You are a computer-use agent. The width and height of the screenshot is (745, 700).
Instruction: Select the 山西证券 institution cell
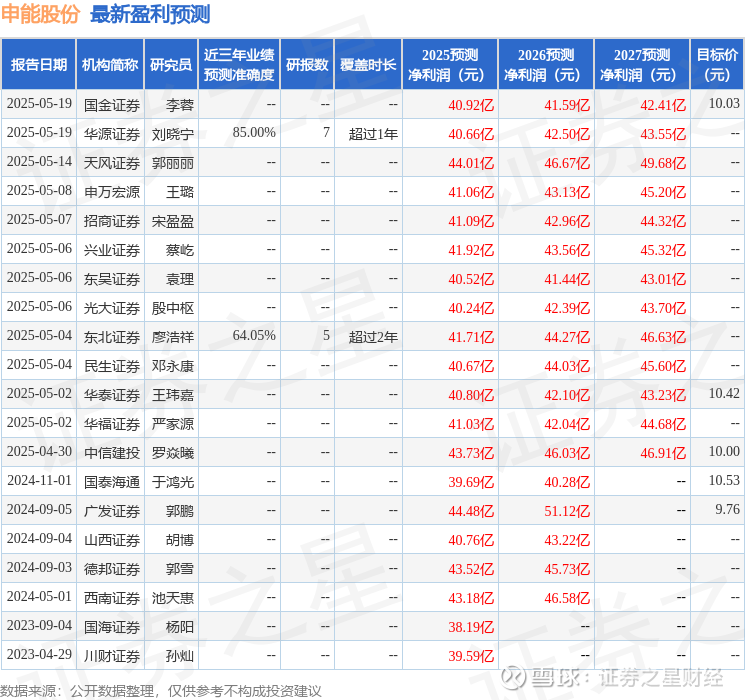click(112, 540)
